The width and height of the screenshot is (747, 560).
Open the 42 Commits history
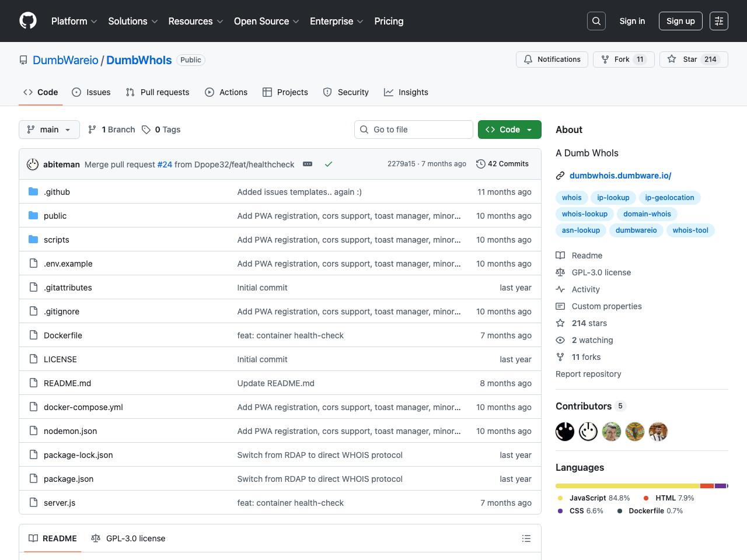502,164
